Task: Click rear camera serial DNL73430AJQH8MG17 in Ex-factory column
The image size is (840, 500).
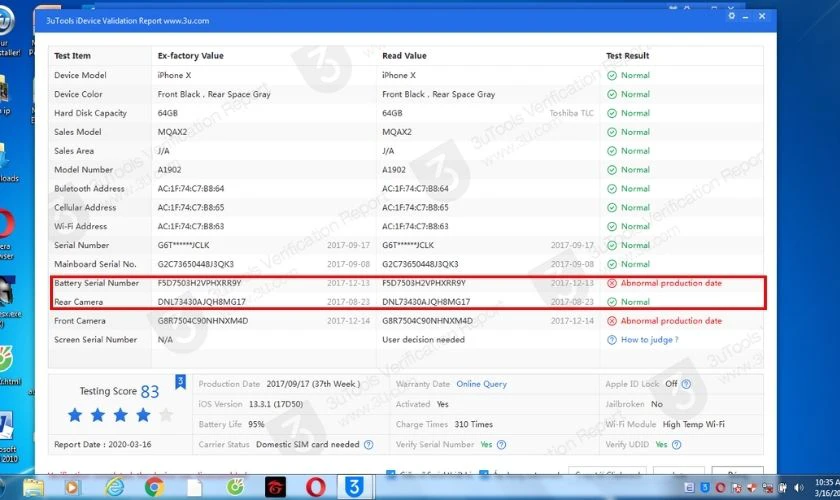Action: pyautogui.click(x=201, y=302)
